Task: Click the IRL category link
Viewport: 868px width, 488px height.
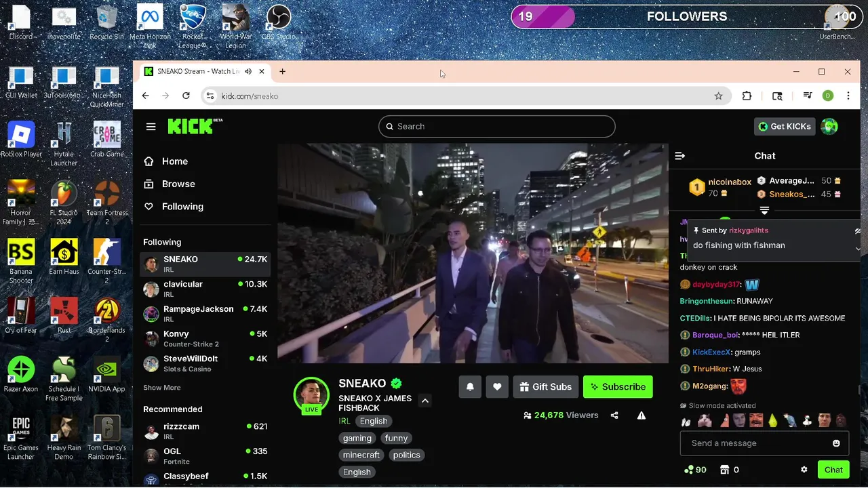Action: pyautogui.click(x=344, y=421)
